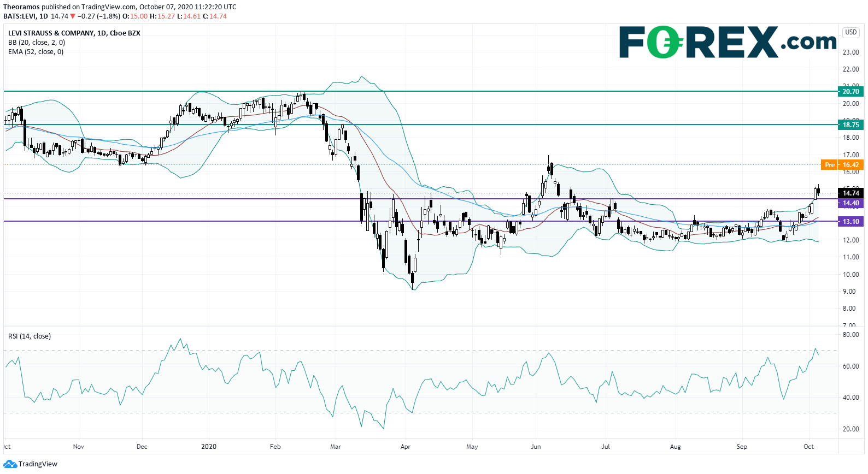Select the purple 14.40 level label
The height and width of the screenshot is (474, 868).
click(x=851, y=203)
